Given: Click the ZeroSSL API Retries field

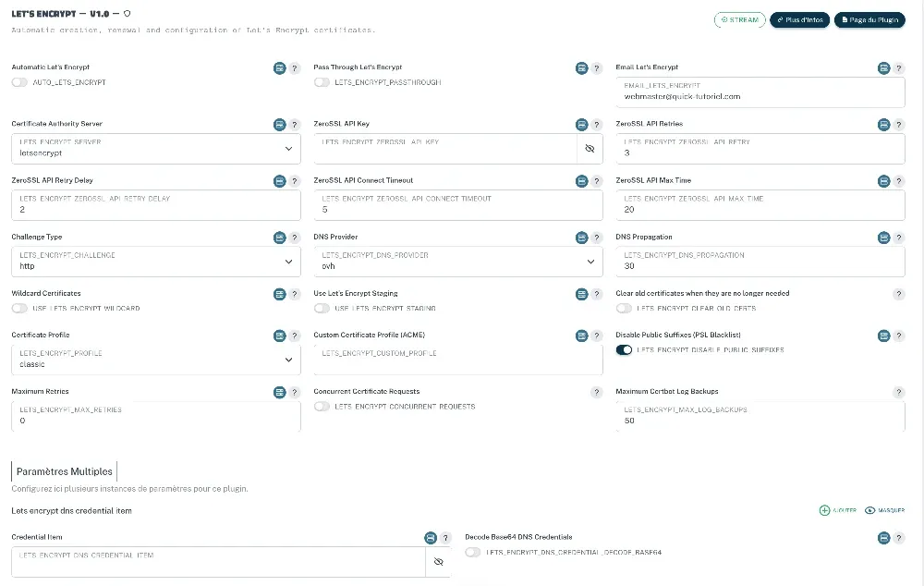Looking at the screenshot, I should (760, 149).
